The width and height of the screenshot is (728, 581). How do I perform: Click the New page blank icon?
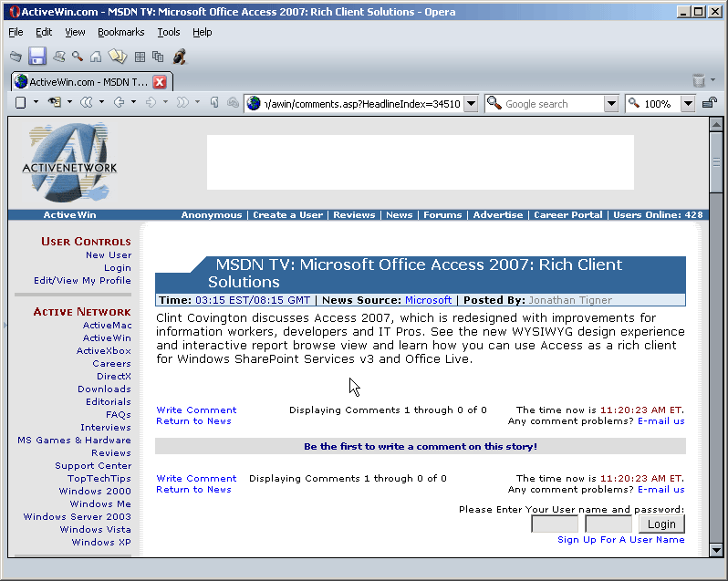point(20,102)
